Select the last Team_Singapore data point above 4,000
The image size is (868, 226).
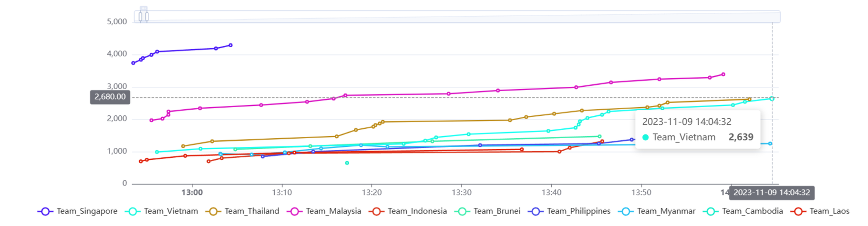pos(231,45)
